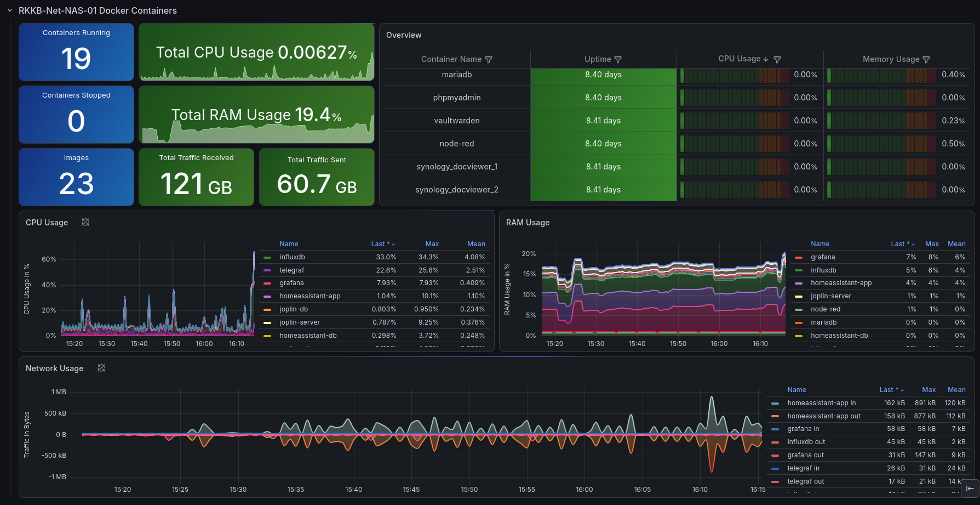Click the Network Usage panel time-override icon
Viewport: 980px width, 505px height.
[x=101, y=368]
